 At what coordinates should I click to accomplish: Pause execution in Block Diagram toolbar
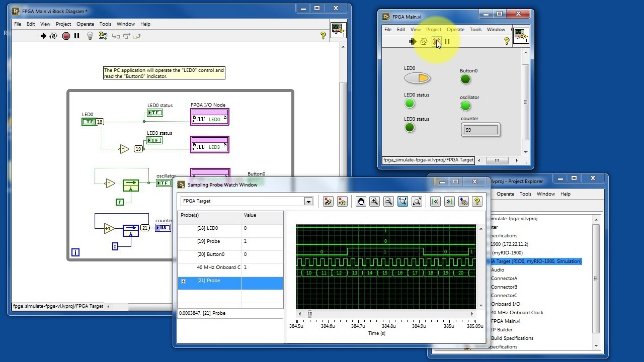(77, 36)
